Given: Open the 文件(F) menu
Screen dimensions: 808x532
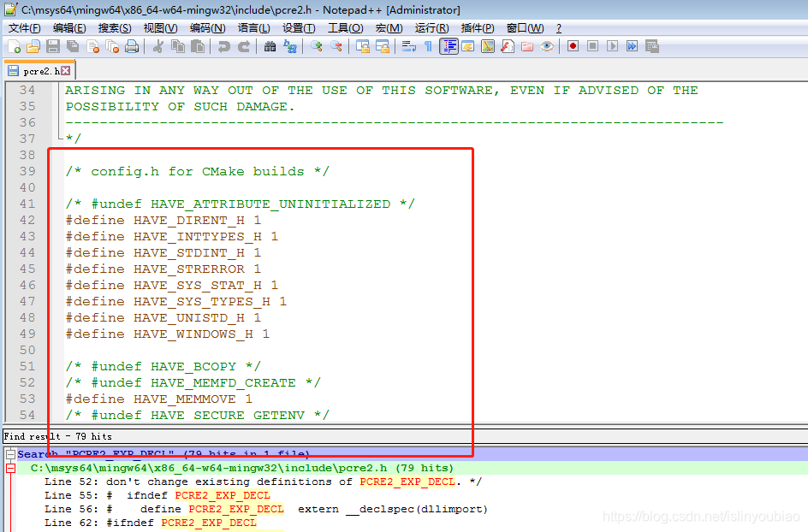Looking at the screenshot, I should pos(24,28).
